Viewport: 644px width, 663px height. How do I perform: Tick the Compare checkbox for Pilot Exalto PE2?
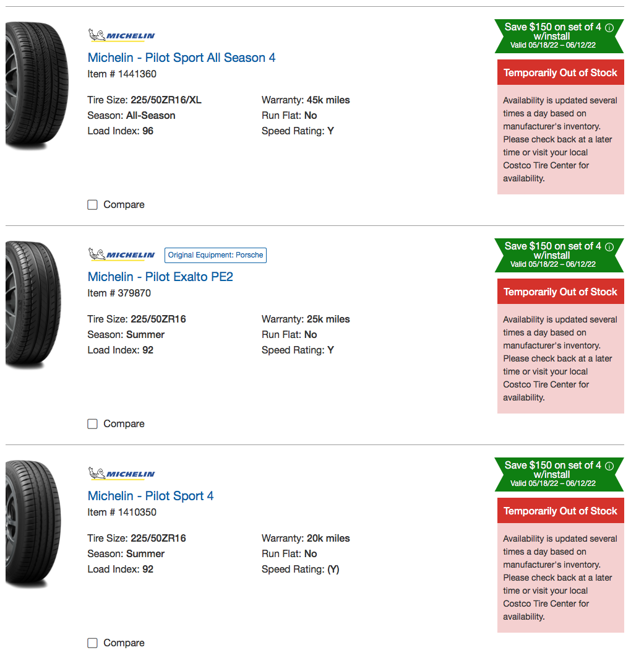click(x=93, y=424)
